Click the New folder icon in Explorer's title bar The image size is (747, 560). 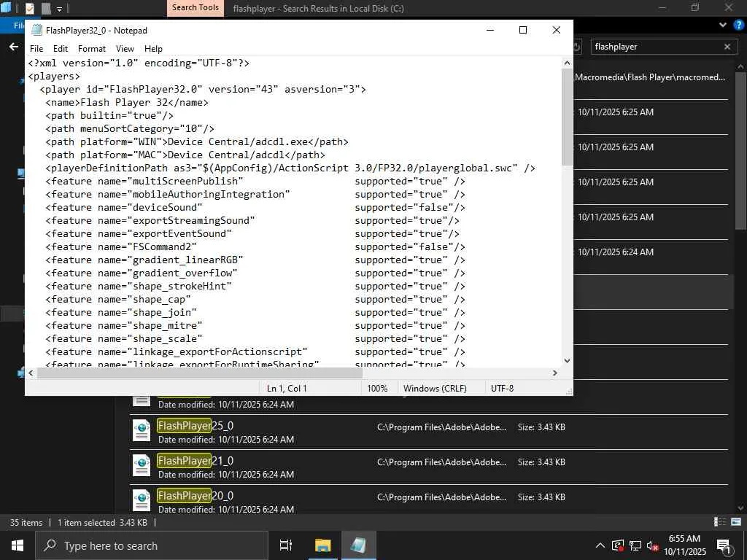[x=46, y=8]
